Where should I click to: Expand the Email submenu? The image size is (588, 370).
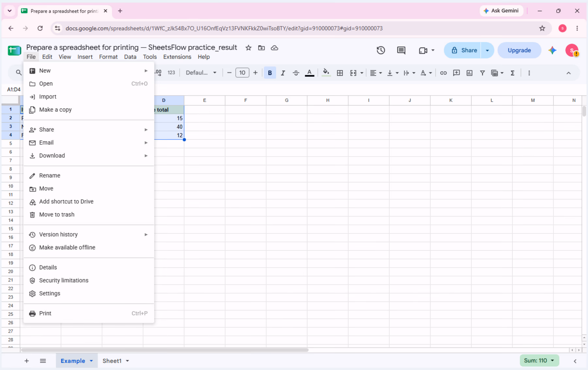point(89,143)
